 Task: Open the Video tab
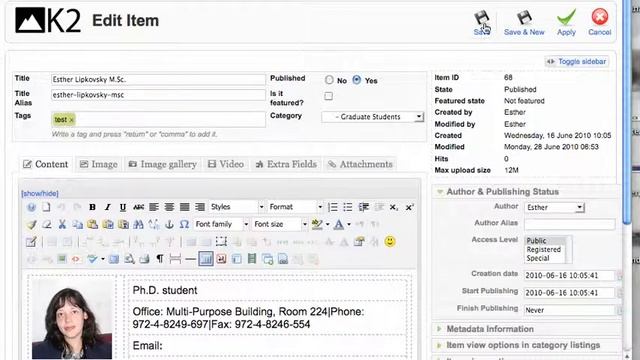[x=226, y=164]
